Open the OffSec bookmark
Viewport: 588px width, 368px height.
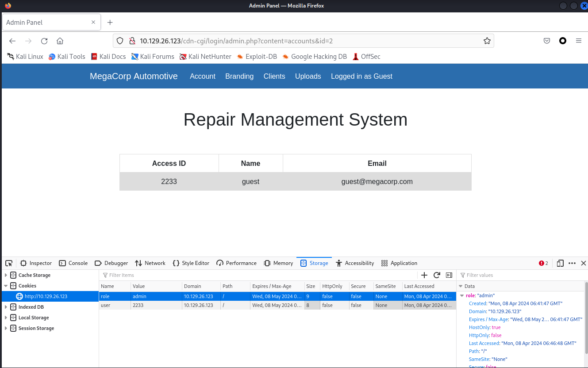(366, 57)
